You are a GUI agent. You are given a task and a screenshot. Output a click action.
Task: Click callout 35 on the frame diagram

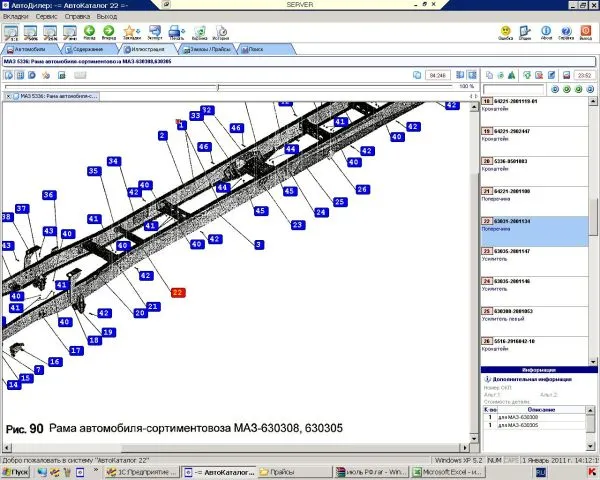click(x=94, y=171)
